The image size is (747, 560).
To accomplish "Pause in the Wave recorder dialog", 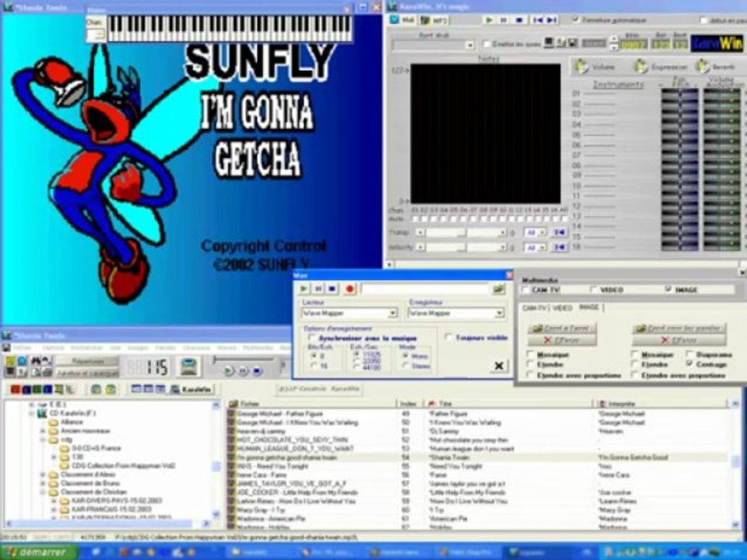I will tap(318, 289).
